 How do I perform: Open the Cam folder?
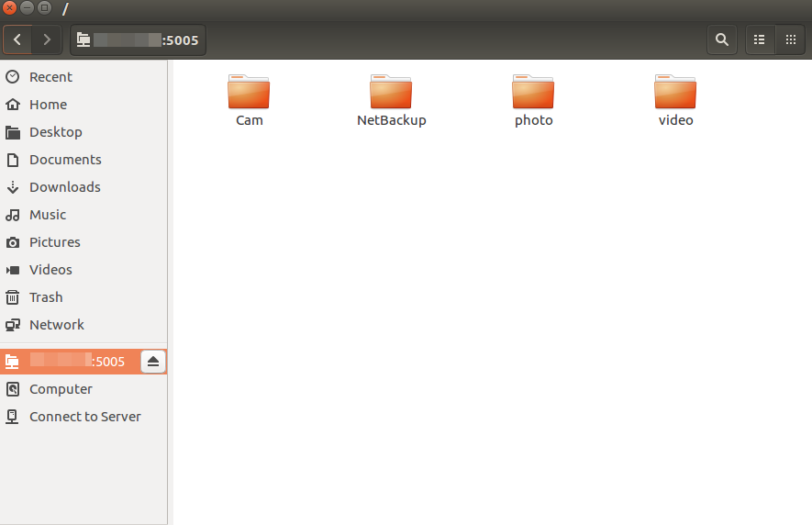click(x=249, y=101)
